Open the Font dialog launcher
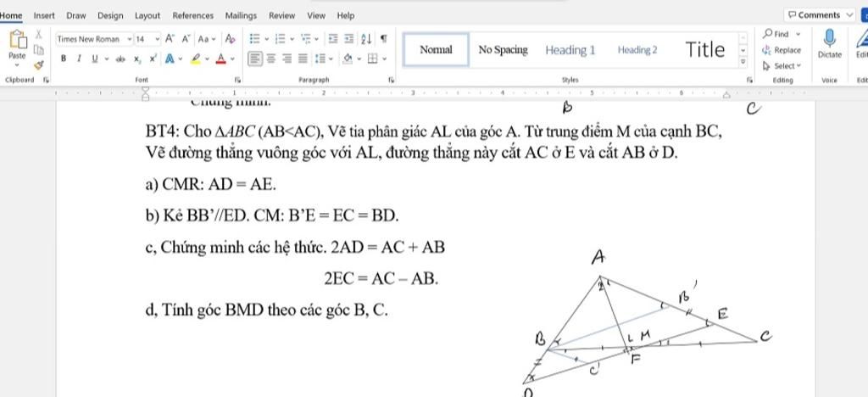Image resolution: width=868 pixels, height=397 pixels. 237,80
